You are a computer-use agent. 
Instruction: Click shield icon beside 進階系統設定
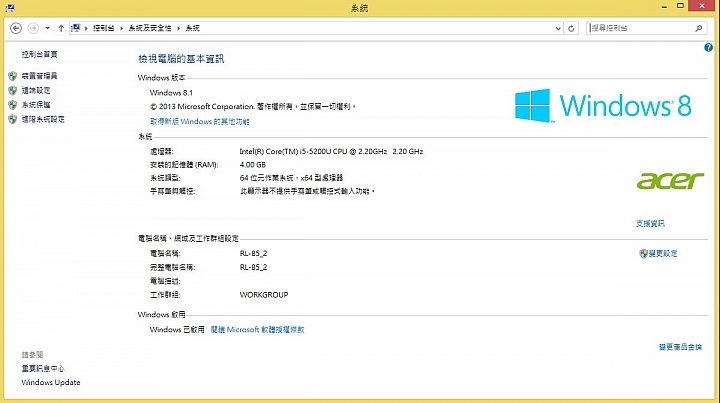(x=13, y=119)
